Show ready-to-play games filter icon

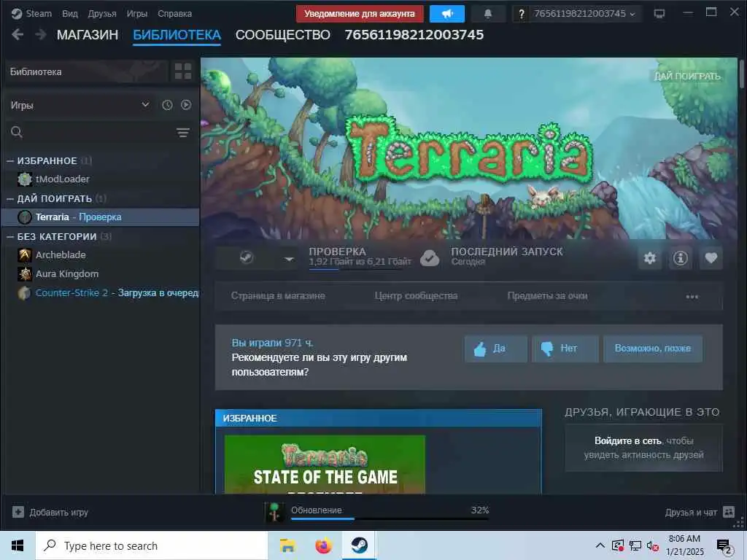pos(186,105)
